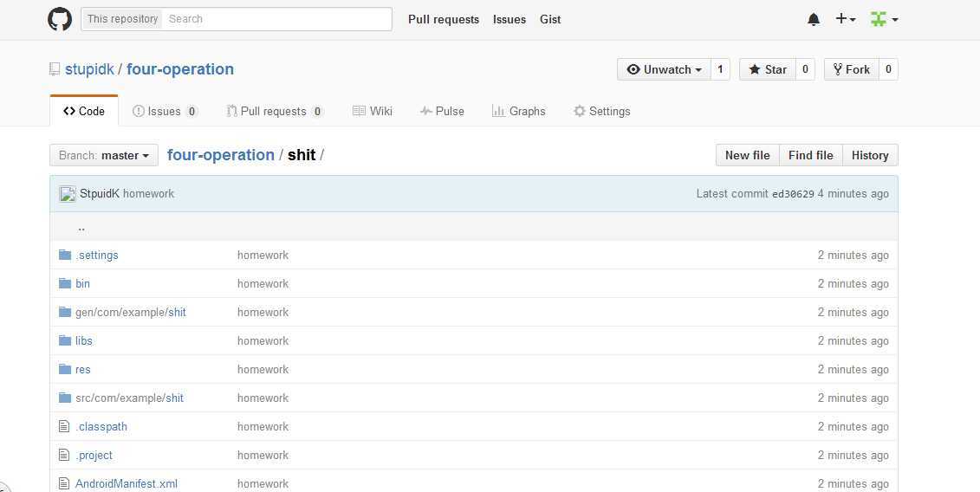Open four-operation repository title link
The height and width of the screenshot is (492, 980).
pyautogui.click(x=180, y=69)
